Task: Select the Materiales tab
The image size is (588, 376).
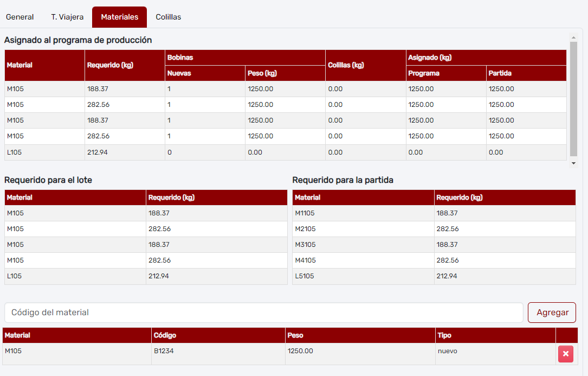Action: [x=119, y=17]
